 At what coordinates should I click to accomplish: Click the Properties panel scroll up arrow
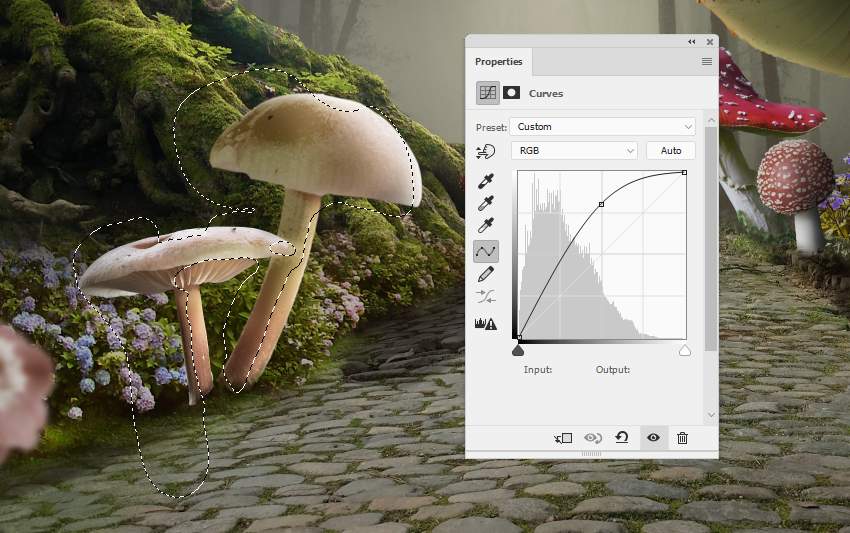(711, 120)
